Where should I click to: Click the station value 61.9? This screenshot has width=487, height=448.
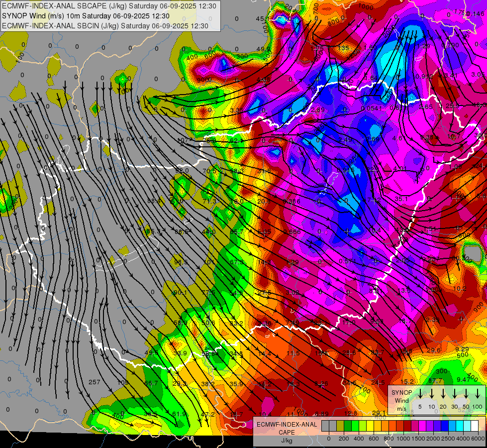tap(179, 414)
